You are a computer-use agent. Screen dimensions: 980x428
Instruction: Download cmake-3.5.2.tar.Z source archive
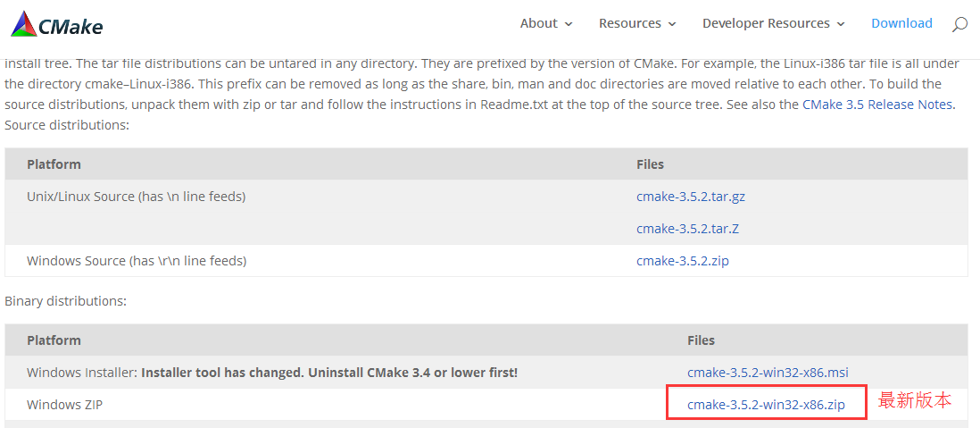[x=687, y=229]
